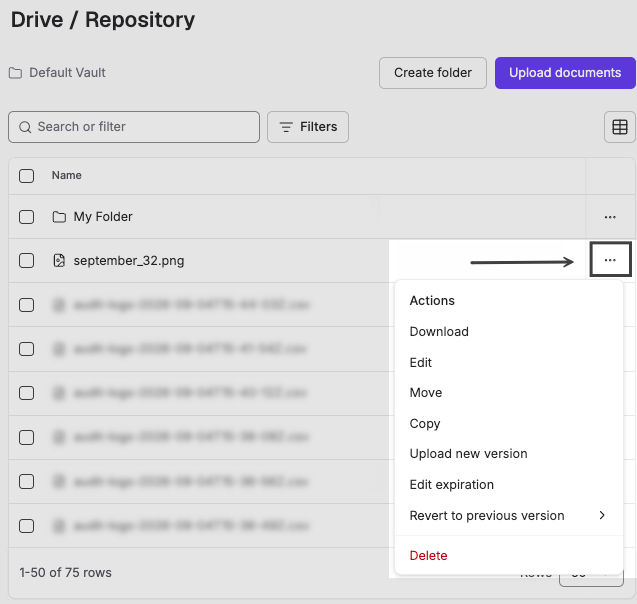637x604 pixels.
Task: Click the Upload documents button
Action: 565,73
